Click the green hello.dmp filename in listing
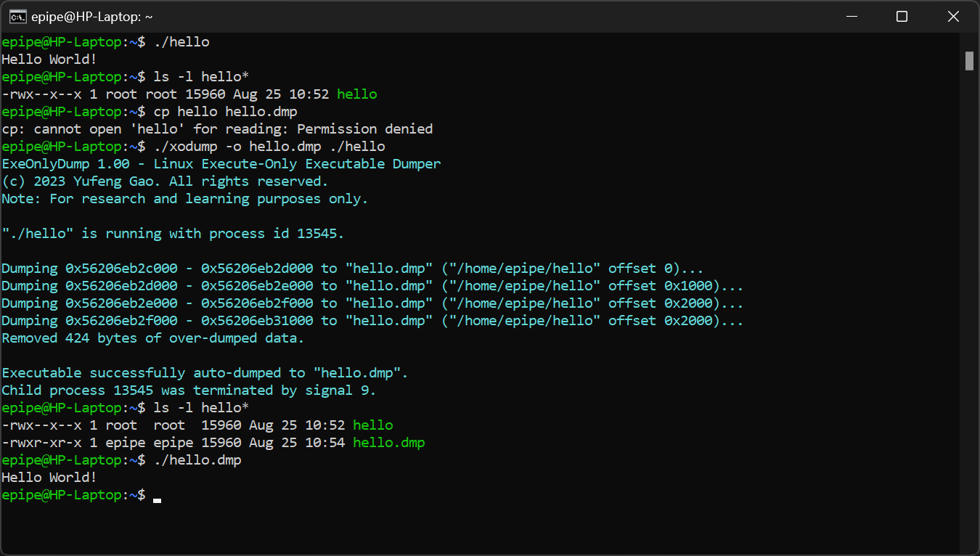Screen dimensions: 980x556 click(x=388, y=443)
